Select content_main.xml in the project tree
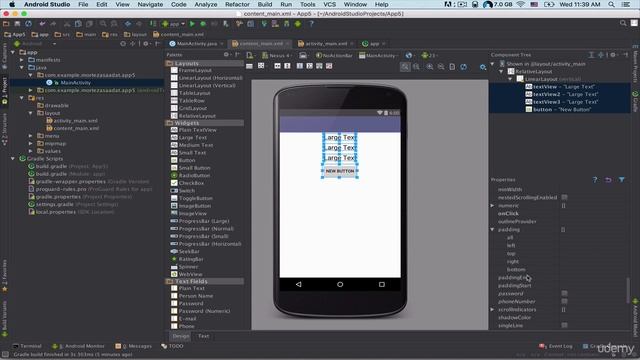Image resolution: width=640 pixels, height=360 pixels. 76,128
